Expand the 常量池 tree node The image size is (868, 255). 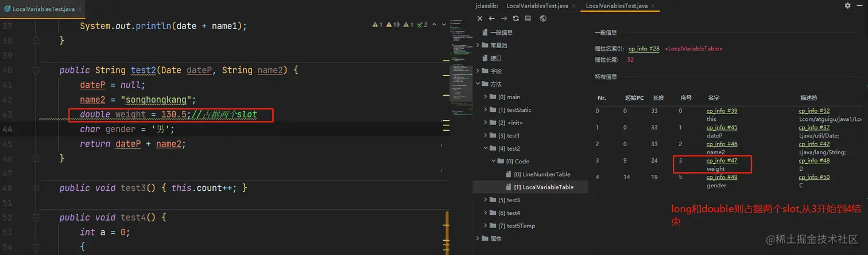478,45
